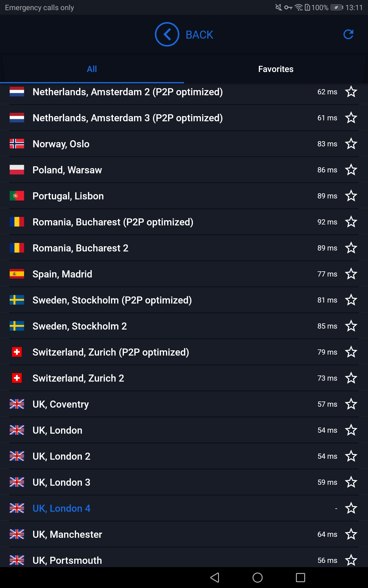Favorite Norway, Oslo with its star
368x588 pixels.
point(351,144)
